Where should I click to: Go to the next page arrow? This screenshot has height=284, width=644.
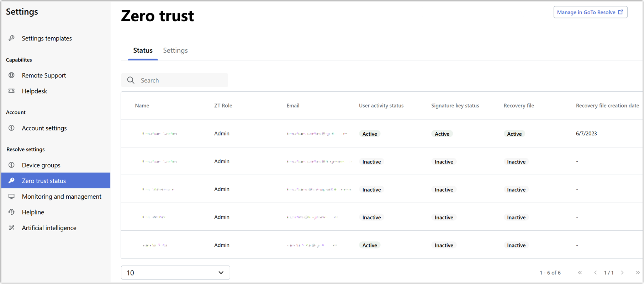(x=622, y=273)
